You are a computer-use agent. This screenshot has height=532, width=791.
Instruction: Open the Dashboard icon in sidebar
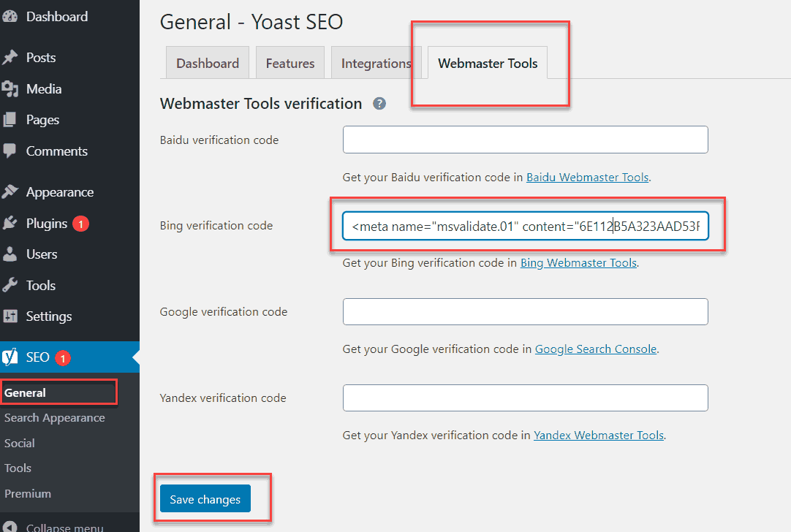pyautogui.click(x=12, y=16)
